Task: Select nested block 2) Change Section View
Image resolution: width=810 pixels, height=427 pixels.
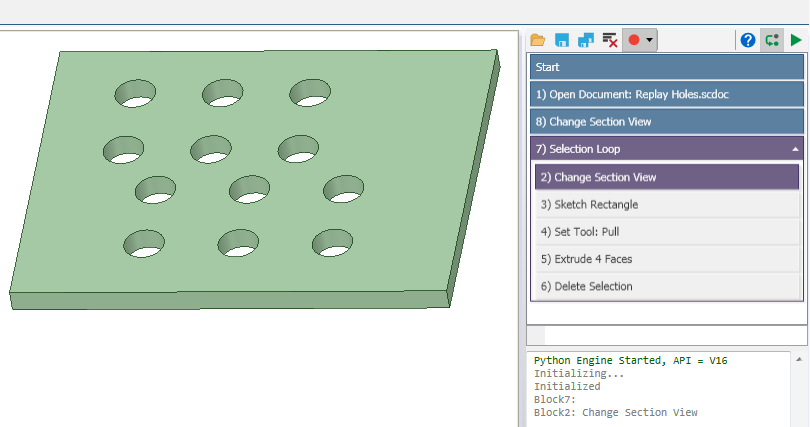Action: [667, 177]
